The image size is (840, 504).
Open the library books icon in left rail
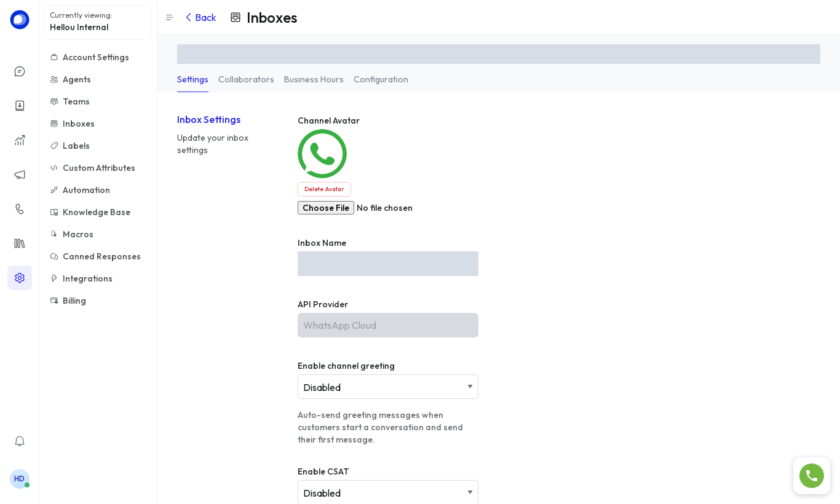(x=20, y=243)
